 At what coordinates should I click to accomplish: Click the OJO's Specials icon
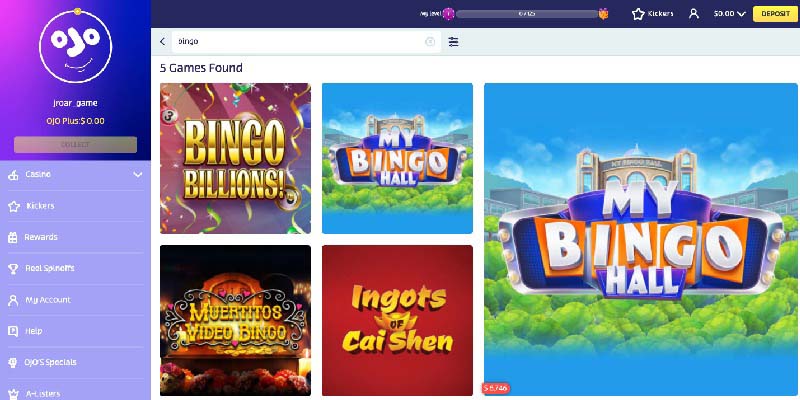coord(13,362)
